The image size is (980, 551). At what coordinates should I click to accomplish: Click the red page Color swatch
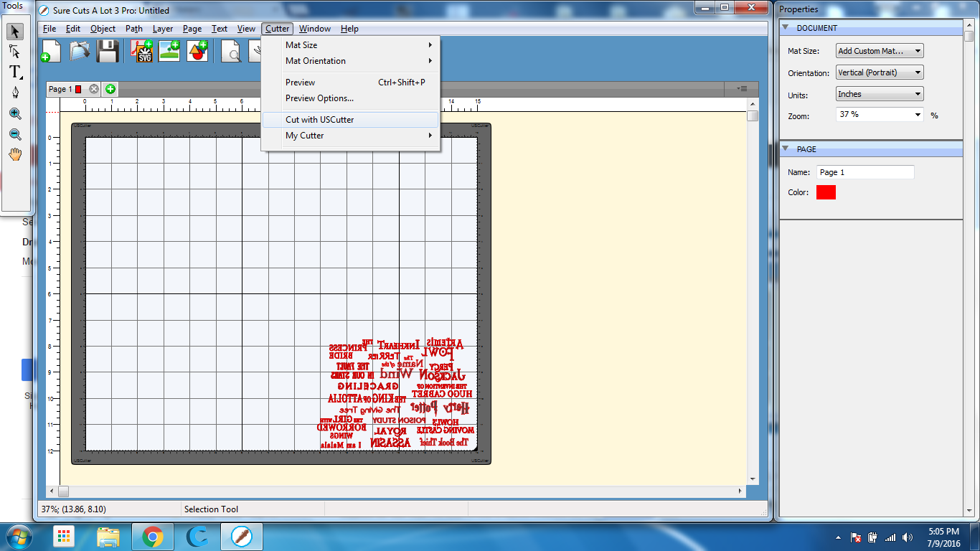coord(826,192)
